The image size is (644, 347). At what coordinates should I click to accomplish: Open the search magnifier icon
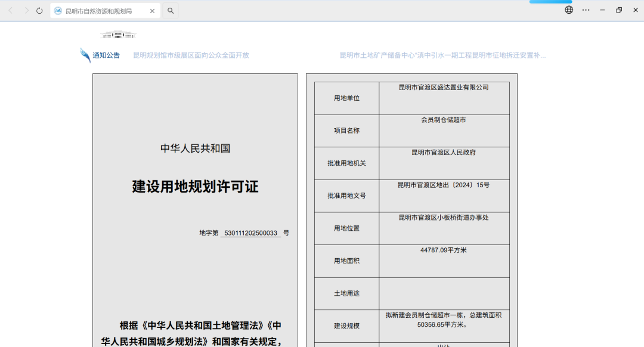171,11
